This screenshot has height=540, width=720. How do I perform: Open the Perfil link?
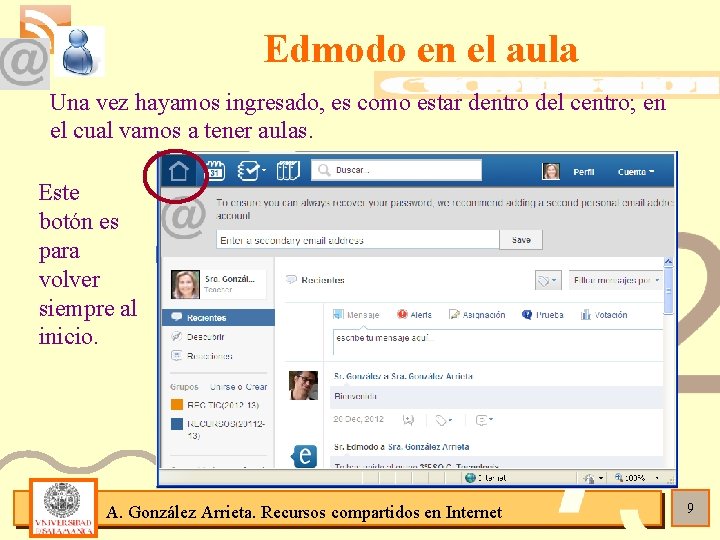(x=584, y=172)
